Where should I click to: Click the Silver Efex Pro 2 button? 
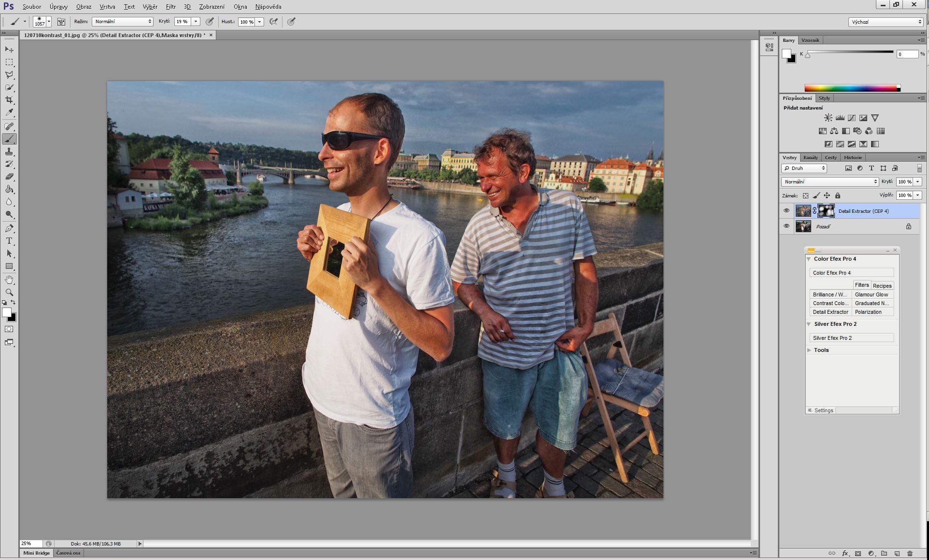pos(851,338)
